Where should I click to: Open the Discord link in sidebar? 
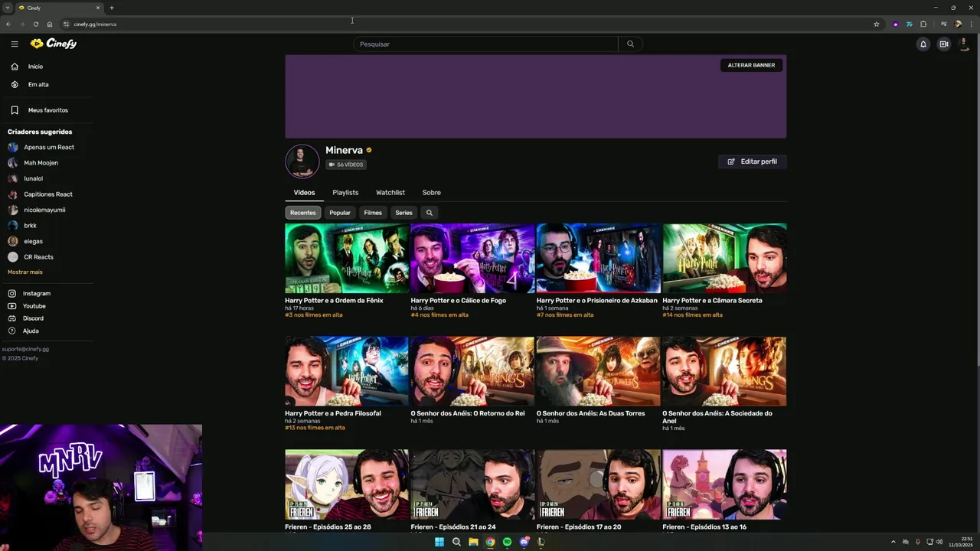(x=33, y=318)
